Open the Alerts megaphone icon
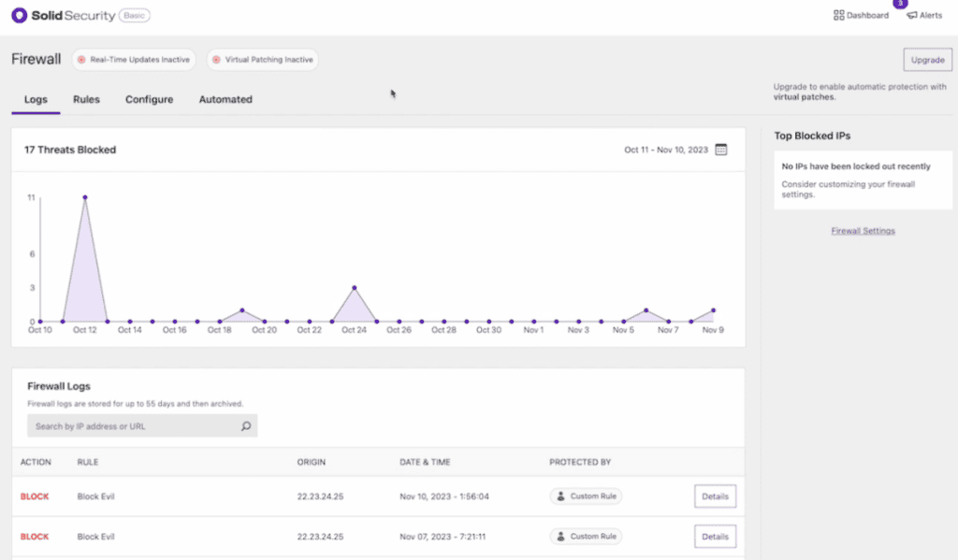 tap(911, 15)
